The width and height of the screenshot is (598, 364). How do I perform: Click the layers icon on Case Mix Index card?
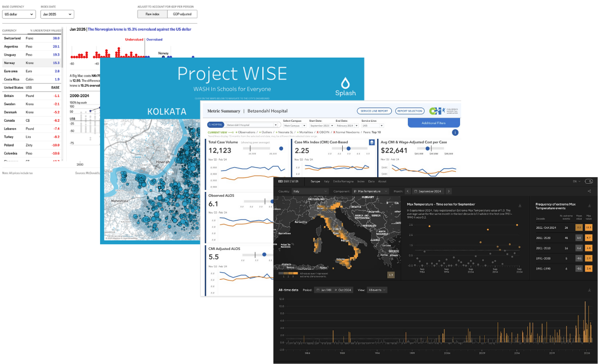[372, 142]
